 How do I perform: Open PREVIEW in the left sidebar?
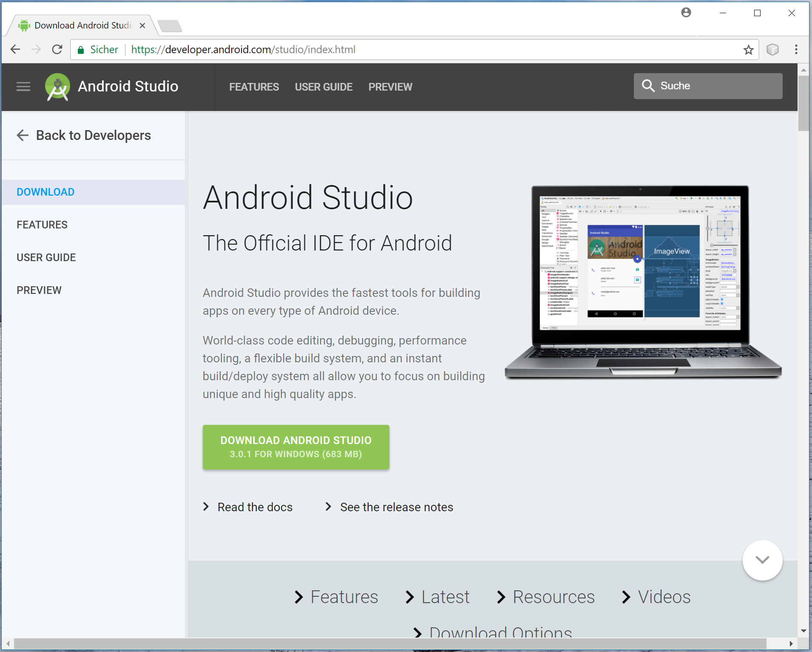tap(39, 290)
